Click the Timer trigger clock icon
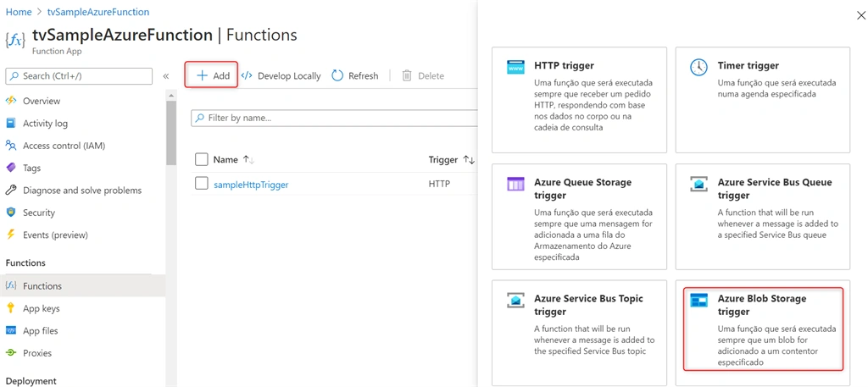 tap(698, 67)
